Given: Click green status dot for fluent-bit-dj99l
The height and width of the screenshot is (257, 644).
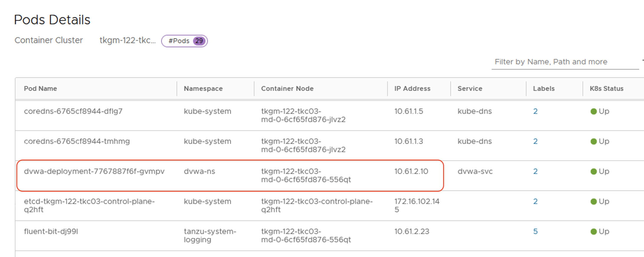Looking at the screenshot, I should [x=594, y=232].
